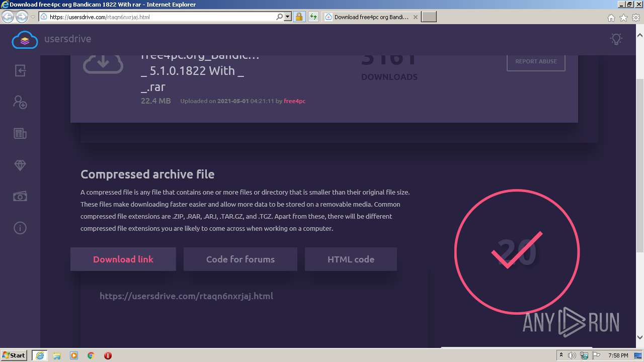644x362 pixels.
Task: Click the scrollbar down arrow
Action: (640, 337)
